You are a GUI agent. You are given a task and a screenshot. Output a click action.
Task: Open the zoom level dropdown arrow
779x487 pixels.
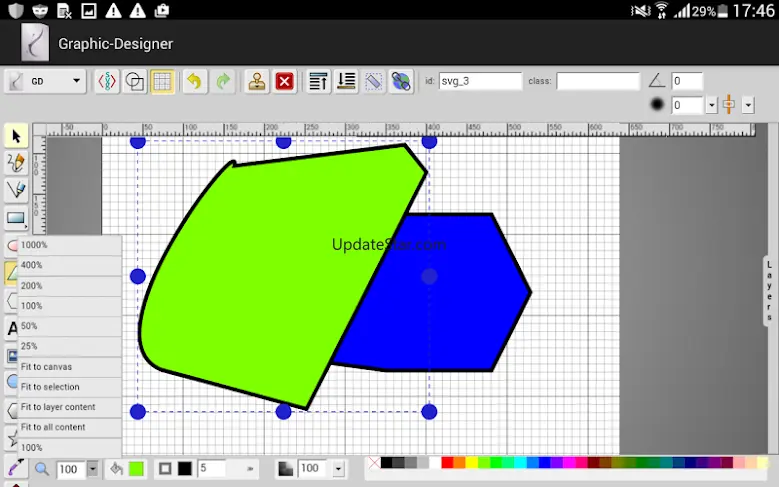[x=93, y=469]
